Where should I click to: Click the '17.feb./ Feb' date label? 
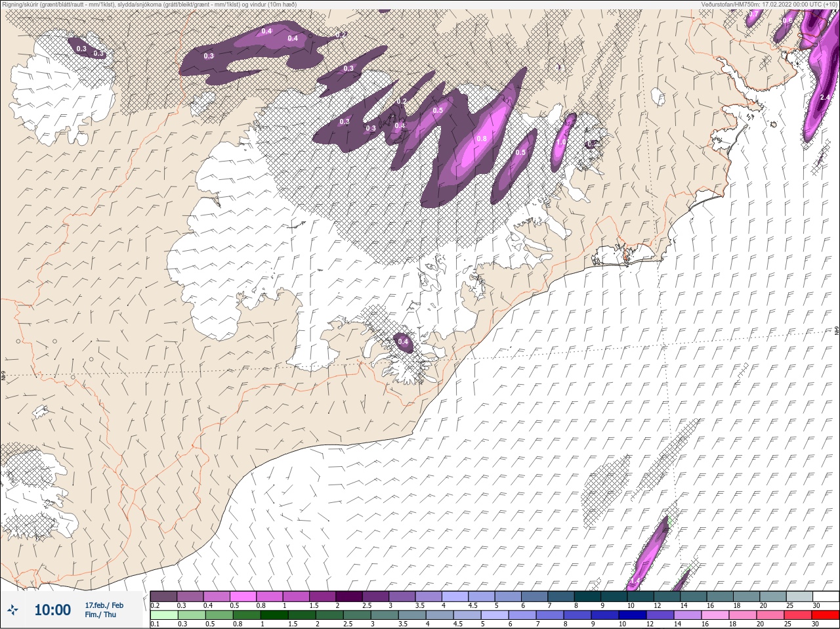coord(104,605)
